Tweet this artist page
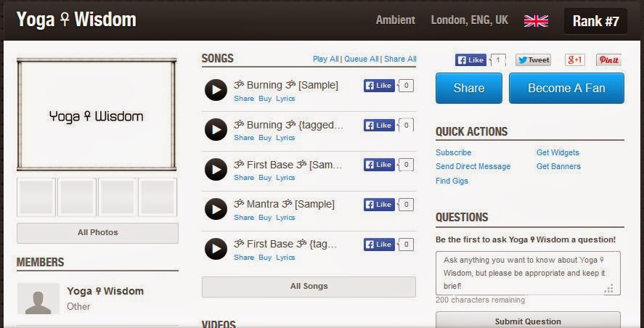Viewport: 644px width, 328px height. tap(533, 60)
